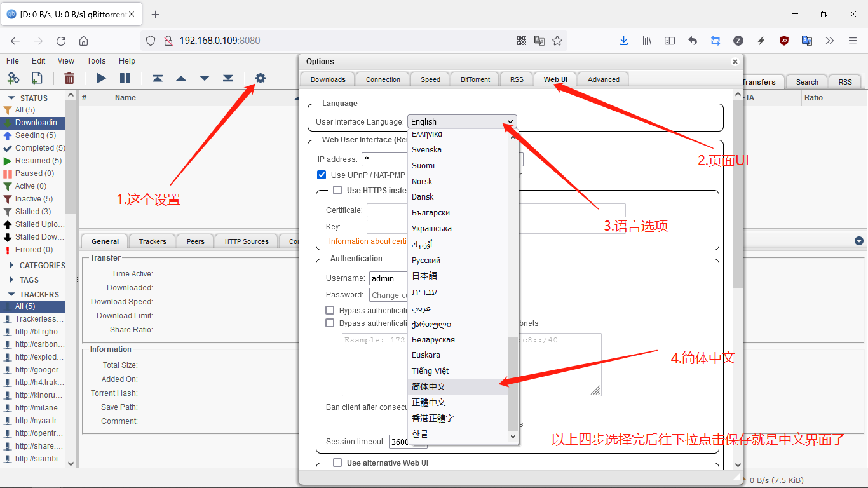This screenshot has height=488, width=868.
Task: Click the Pause icon in toolbar
Action: pos(125,78)
